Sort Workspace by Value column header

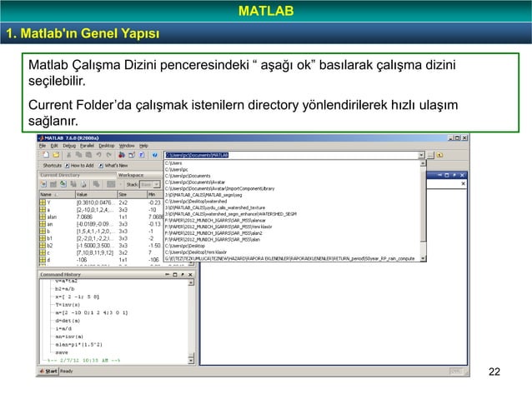click(x=97, y=194)
